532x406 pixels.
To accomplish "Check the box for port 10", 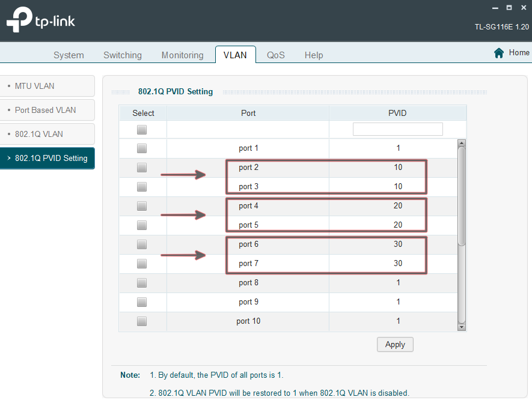I will coord(142,321).
